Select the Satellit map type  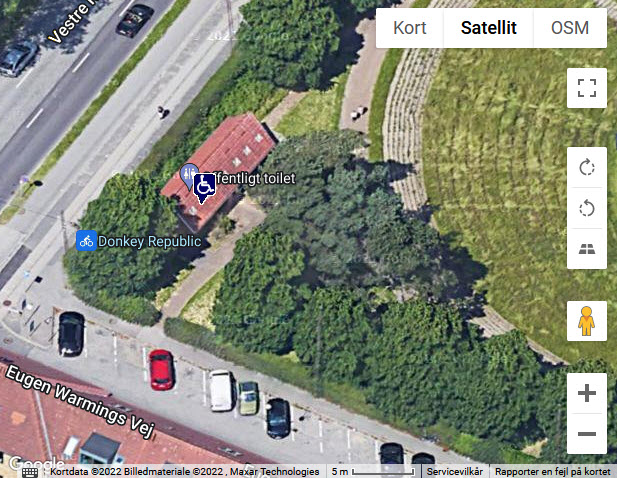[x=489, y=28]
